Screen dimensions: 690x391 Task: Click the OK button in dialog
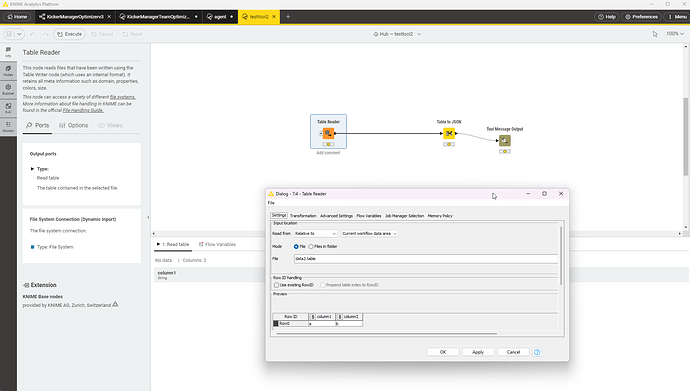[443, 352]
